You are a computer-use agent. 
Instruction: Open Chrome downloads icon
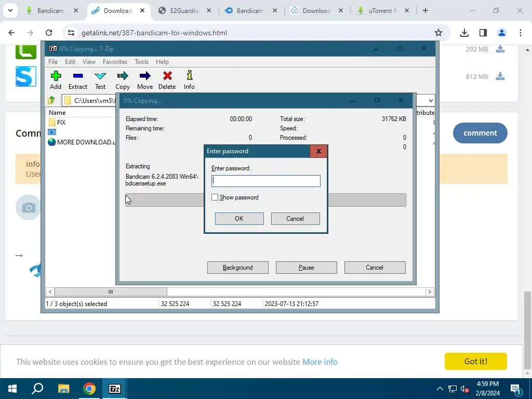(x=464, y=33)
